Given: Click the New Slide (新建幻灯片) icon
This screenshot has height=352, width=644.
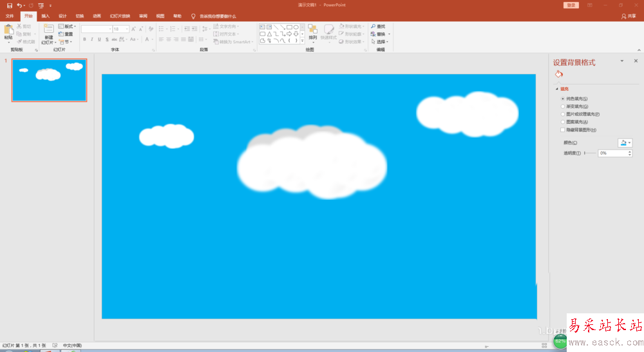Looking at the screenshot, I should point(49,29).
